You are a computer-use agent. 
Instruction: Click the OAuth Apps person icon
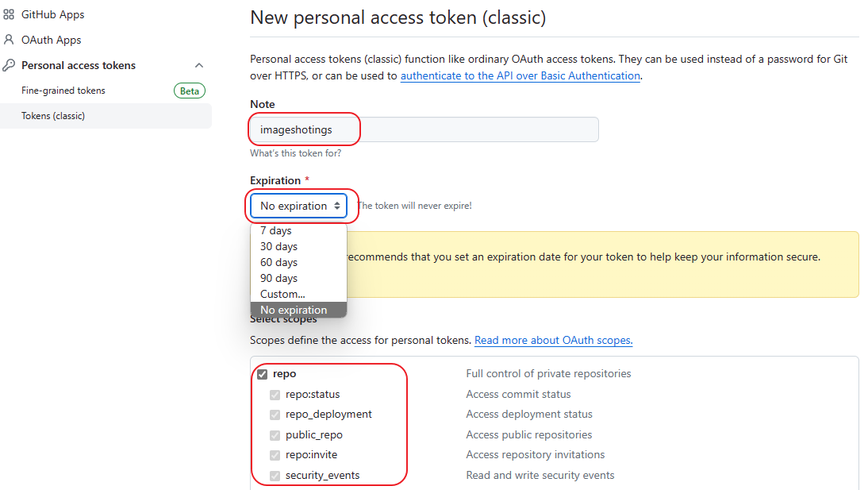point(10,40)
